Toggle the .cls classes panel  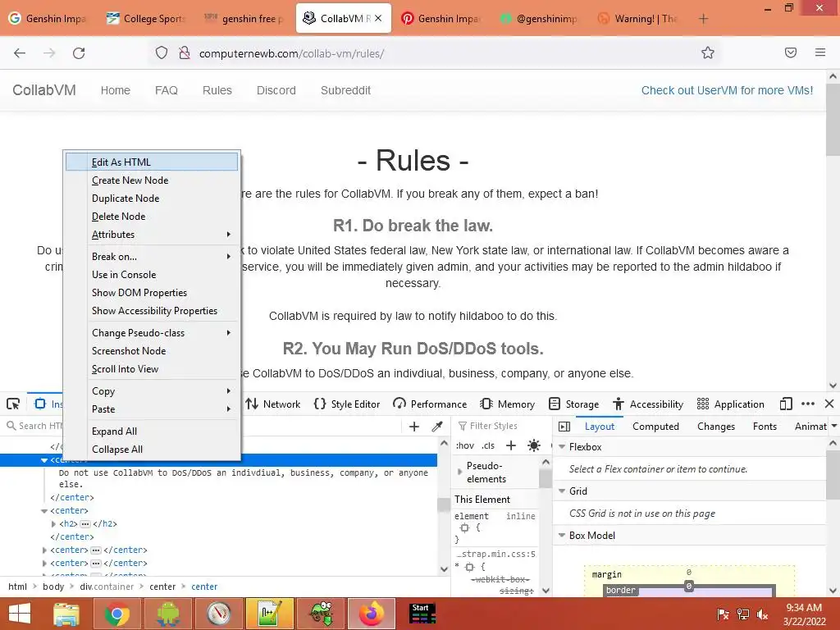tap(487, 445)
